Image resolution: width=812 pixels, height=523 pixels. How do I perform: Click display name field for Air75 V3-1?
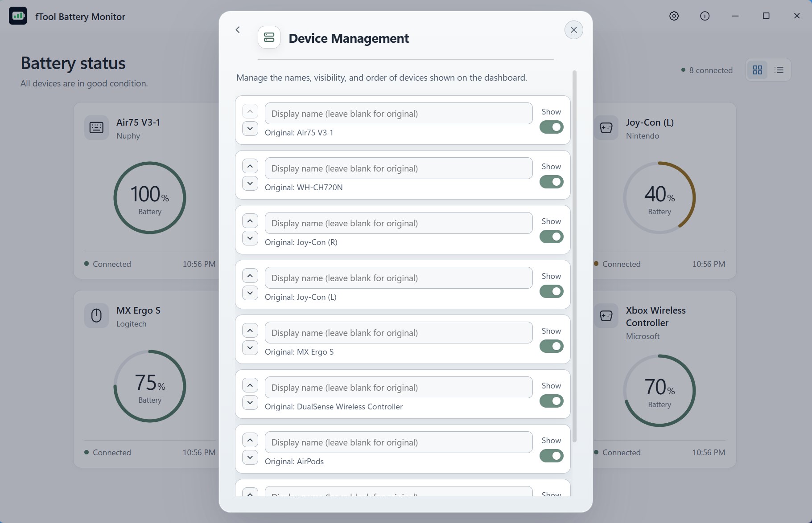[399, 114]
